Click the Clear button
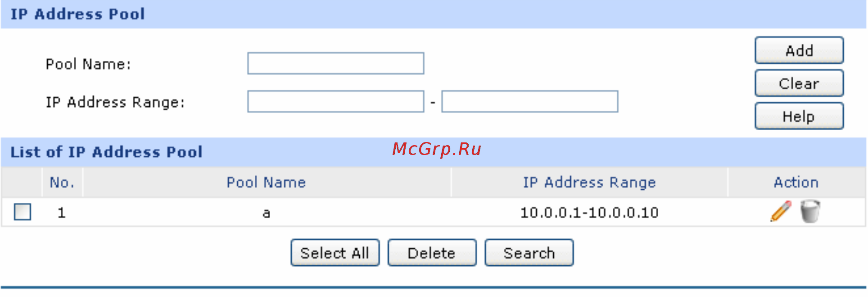Screen dimensions: 868x297 799,83
